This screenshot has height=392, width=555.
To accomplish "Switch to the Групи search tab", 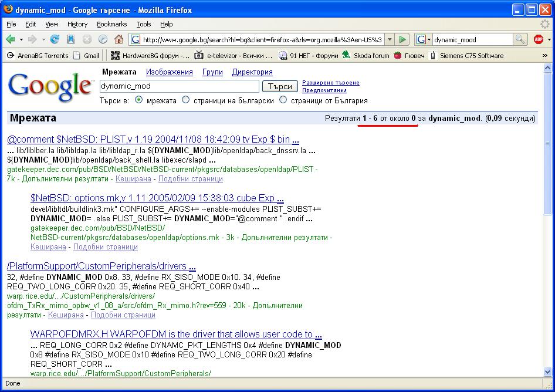I will (x=213, y=72).
